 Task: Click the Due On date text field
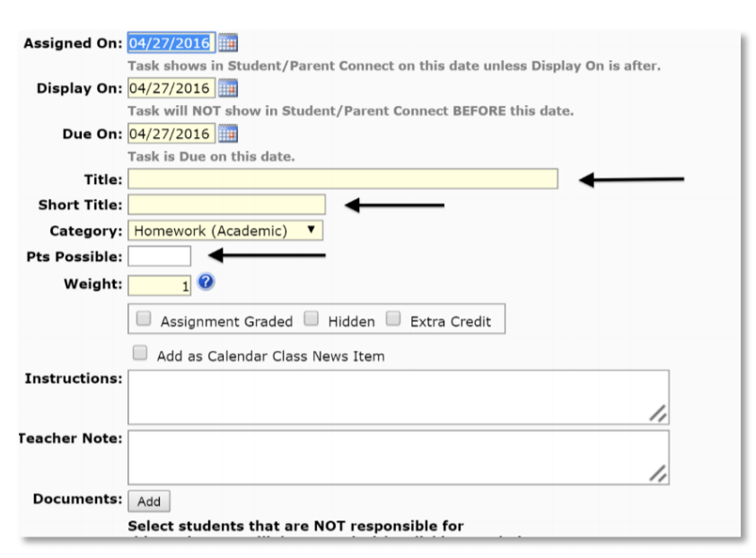pyautogui.click(x=171, y=134)
